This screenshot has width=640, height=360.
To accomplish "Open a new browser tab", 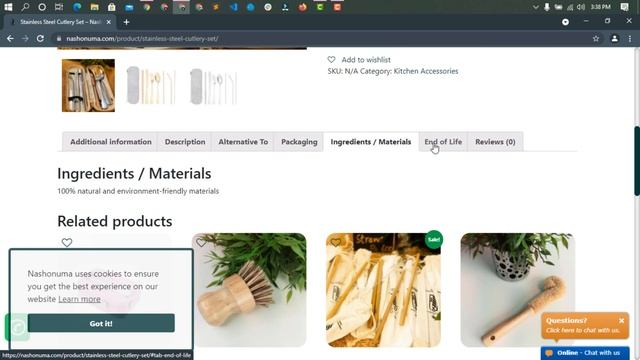I will [127, 22].
